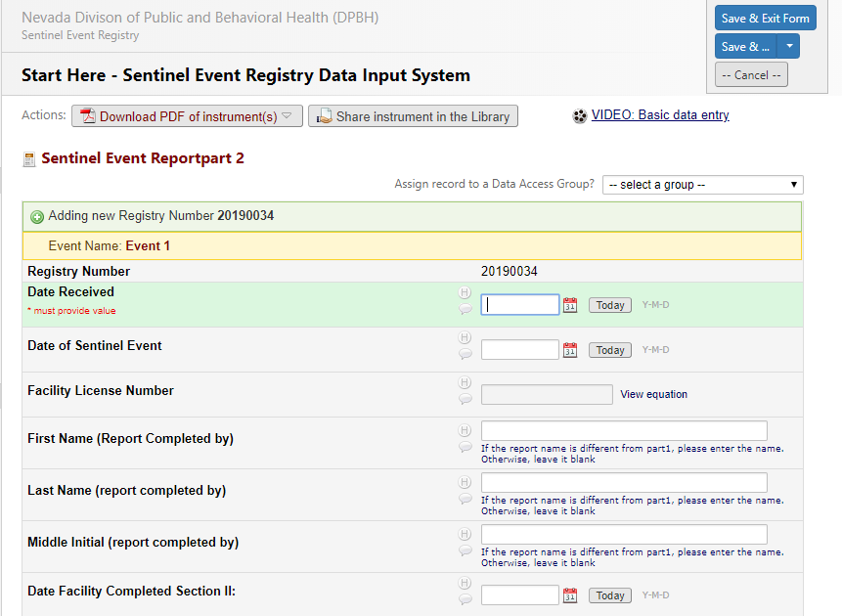Screen dimensions: 842x616
Task: View data history icon for Date Received
Action: [465, 292]
